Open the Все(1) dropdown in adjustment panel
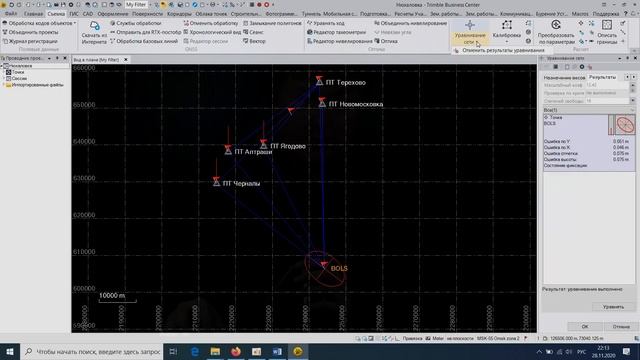Image resolution: width=640 pixels, height=360 pixels. click(589, 110)
